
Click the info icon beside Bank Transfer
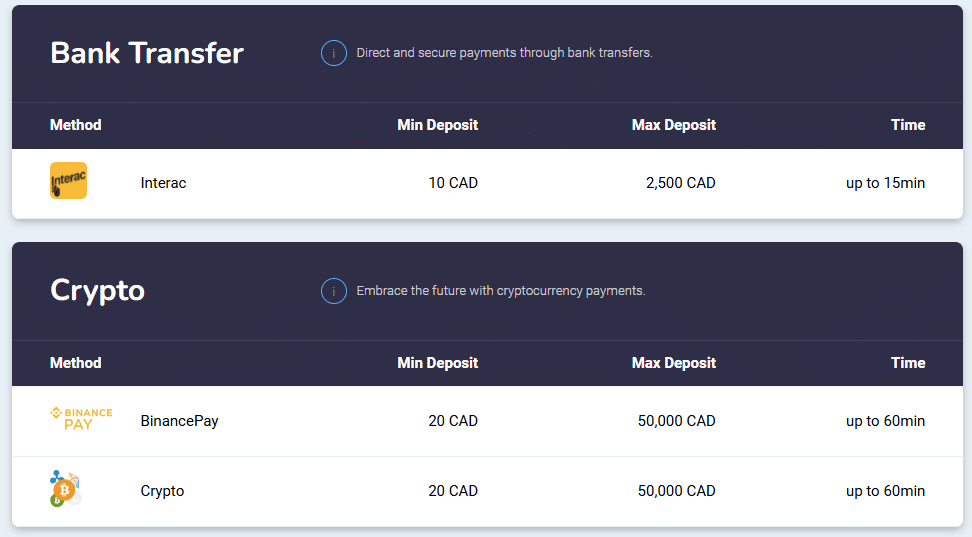(334, 53)
